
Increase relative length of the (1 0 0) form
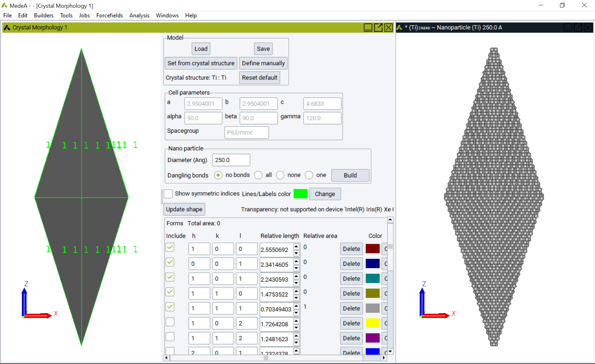point(296,247)
